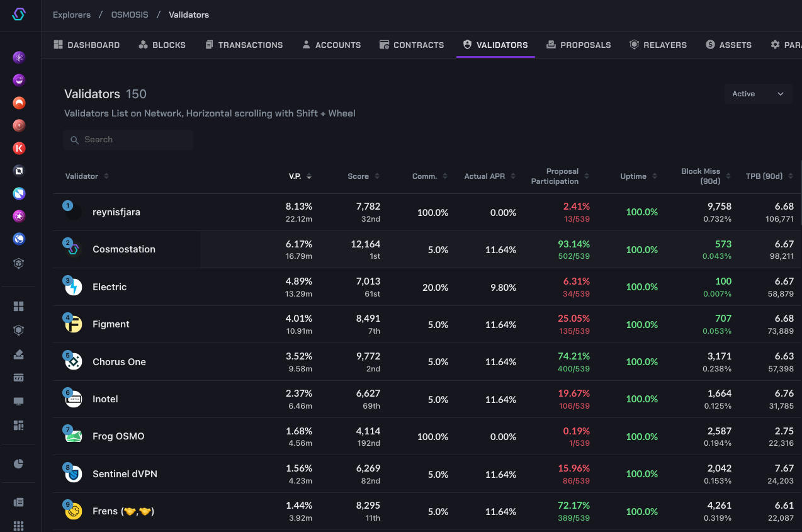Open the ballot vote icon in sidebar
The height and width of the screenshot is (532, 802).
(x=19, y=354)
